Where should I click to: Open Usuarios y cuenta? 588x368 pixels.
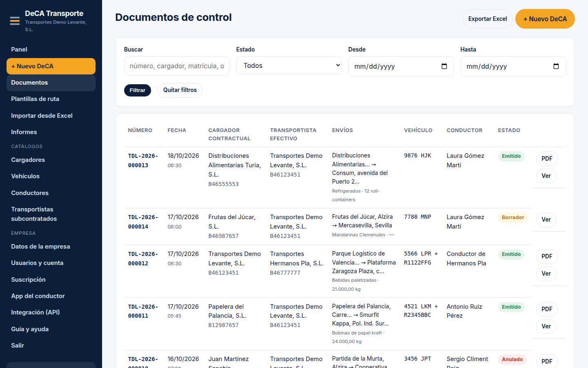point(51,263)
